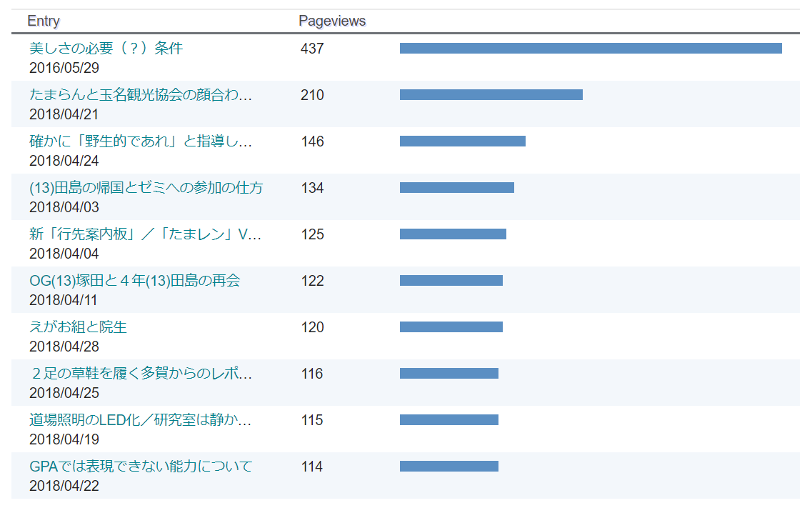Viewport: 812px width, 508px height.
Task: Click the bar for 125 pageviews
Action: tap(453, 234)
